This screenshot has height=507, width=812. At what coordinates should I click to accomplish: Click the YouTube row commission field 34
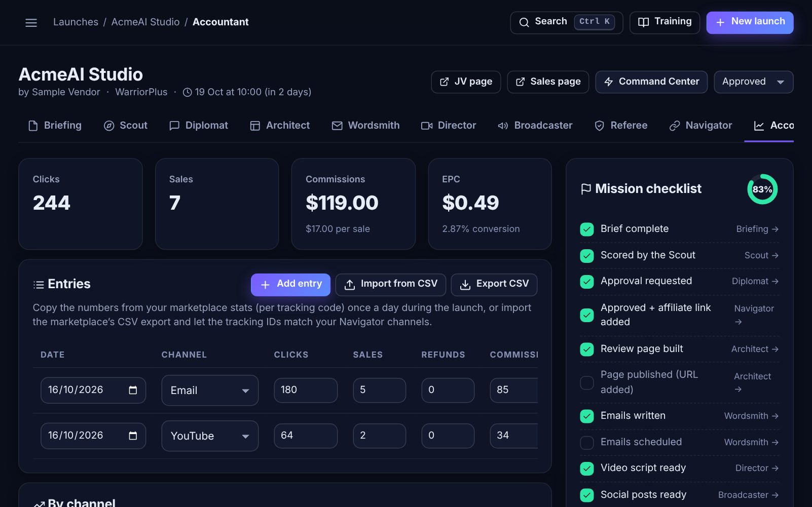(514, 436)
